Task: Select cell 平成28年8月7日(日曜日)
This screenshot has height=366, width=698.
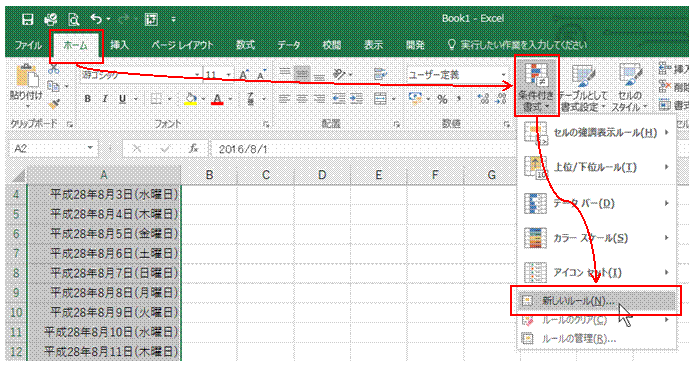Action: (104, 273)
